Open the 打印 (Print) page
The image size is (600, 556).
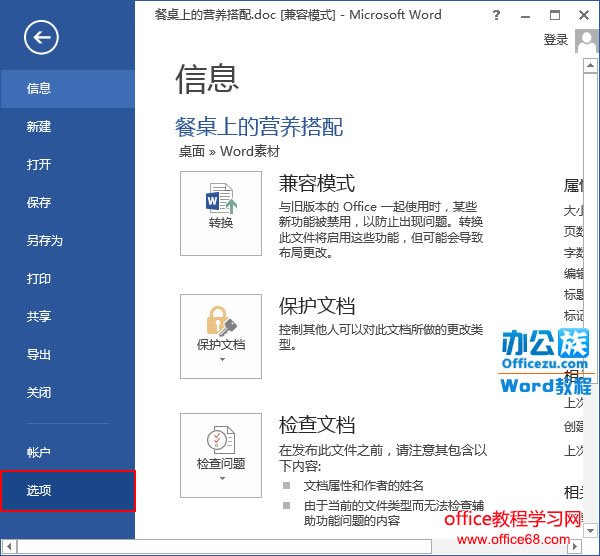coord(67,279)
